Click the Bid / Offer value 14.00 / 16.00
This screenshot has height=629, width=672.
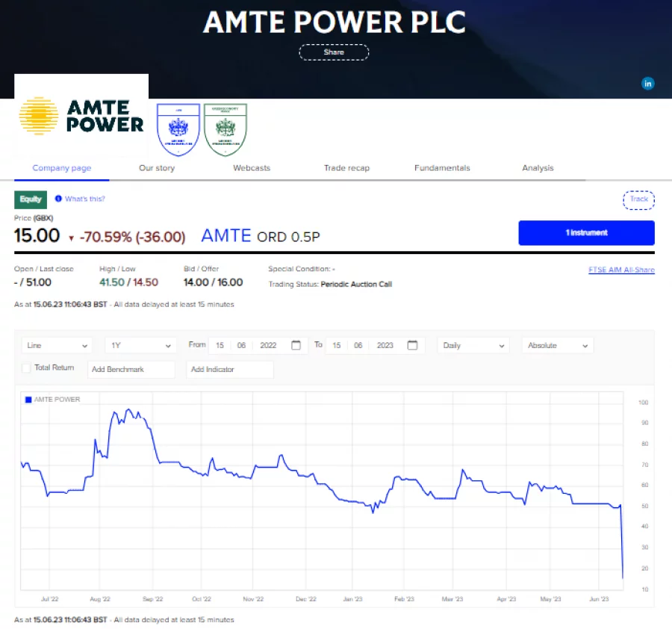pyautogui.click(x=213, y=282)
